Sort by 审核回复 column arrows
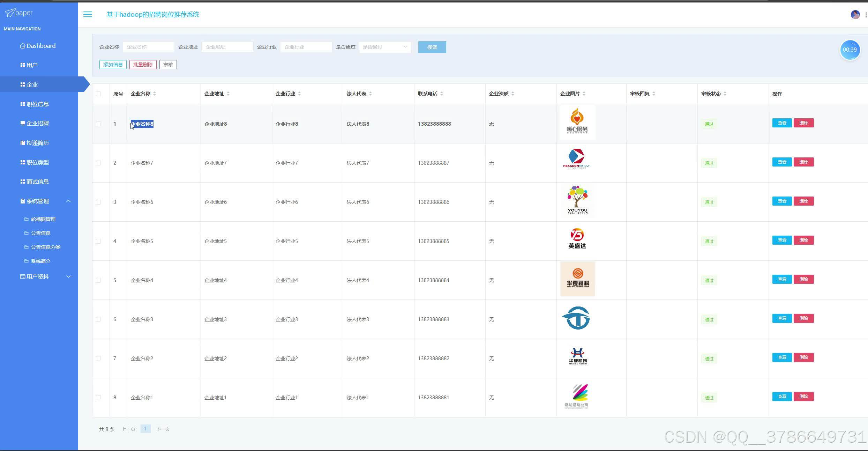This screenshot has height=451, width=868. 654,94
